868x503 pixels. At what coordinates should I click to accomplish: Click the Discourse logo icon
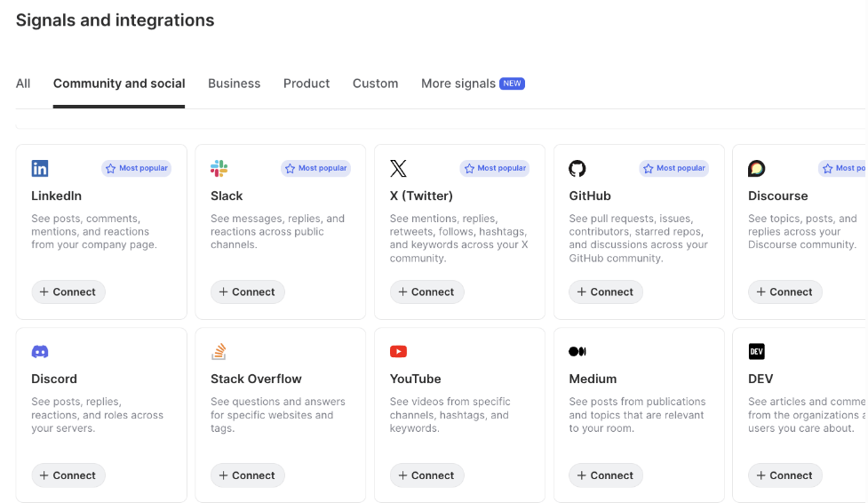757,168
